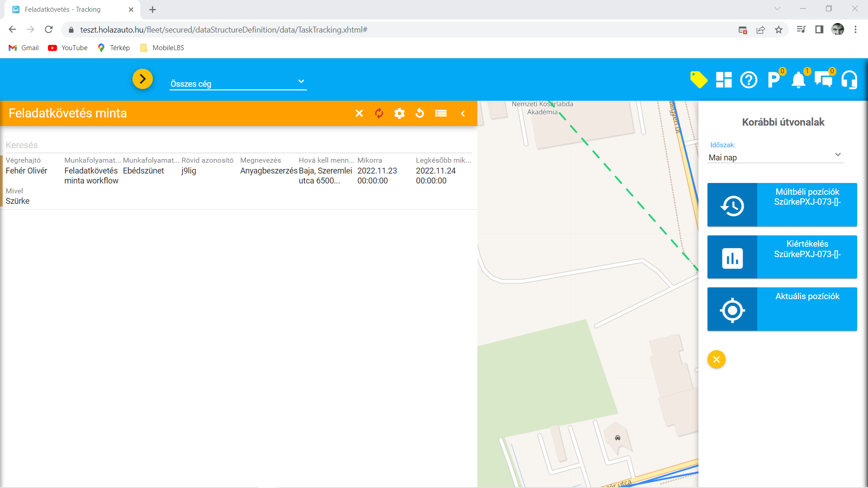
Task: Open the help question mark icon
Action: click(x=749, y=80)
